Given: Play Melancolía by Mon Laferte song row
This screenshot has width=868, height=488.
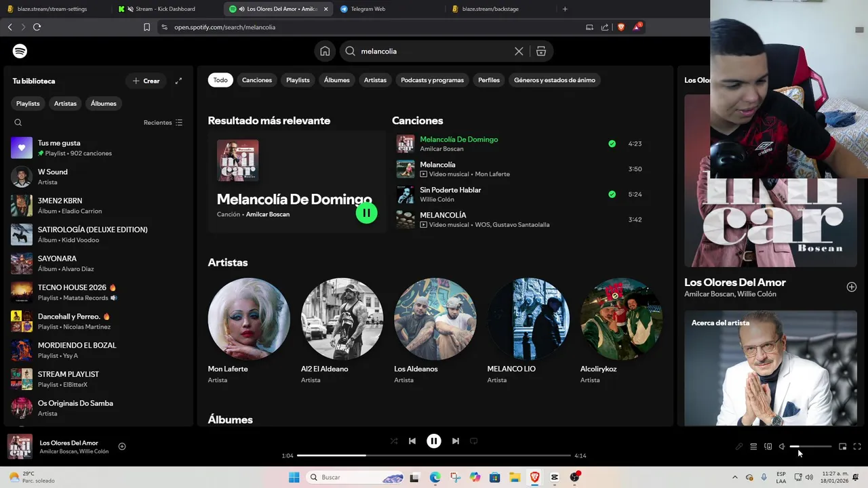Looking at the screenshot, I should click(519, 169).
